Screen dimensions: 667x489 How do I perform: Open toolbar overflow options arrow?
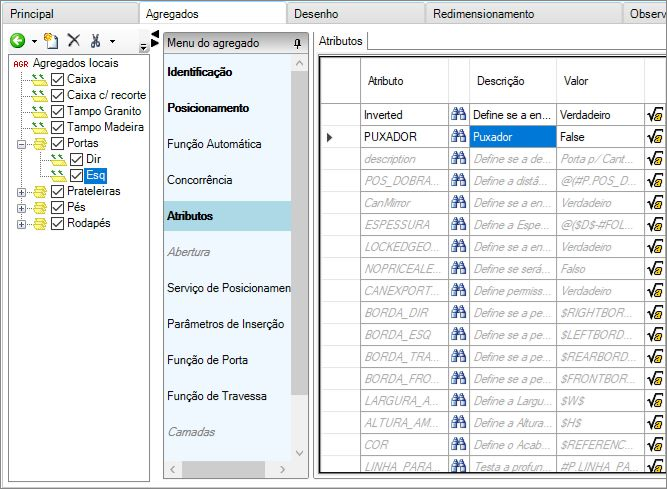coord(143,47)
